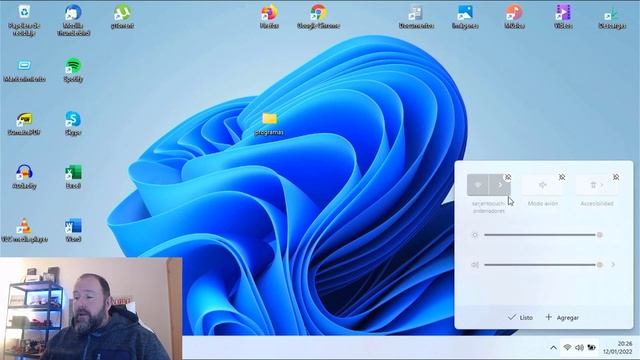This screenshot has height=360, width=640.
Task: Unpin the Accesibilidad quick setting
Action: tap(616, 177)
